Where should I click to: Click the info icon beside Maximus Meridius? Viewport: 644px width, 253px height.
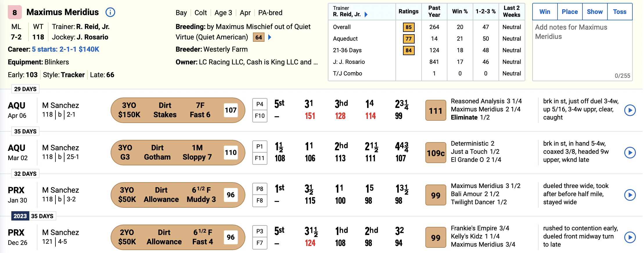(x=110, y=12)
